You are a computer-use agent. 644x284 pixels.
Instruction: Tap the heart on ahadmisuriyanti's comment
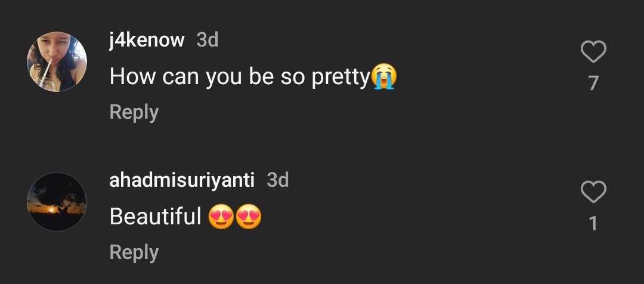point(593,193)
